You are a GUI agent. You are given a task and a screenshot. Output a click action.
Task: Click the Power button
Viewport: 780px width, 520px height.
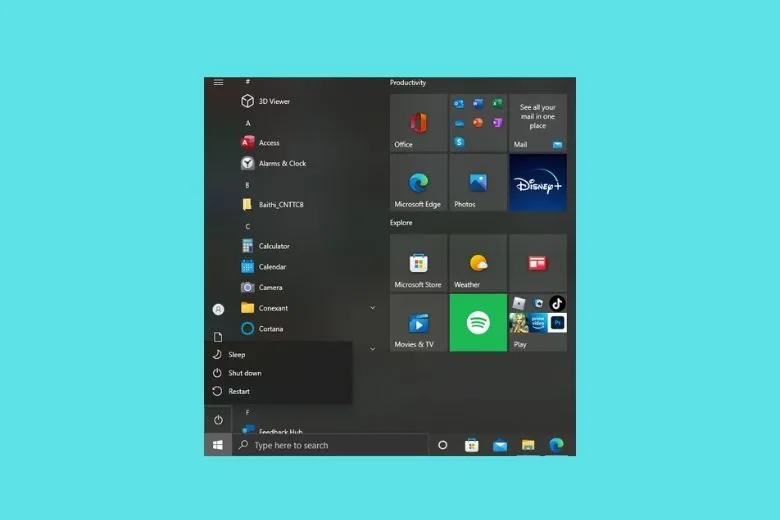(x=218, y=420)
